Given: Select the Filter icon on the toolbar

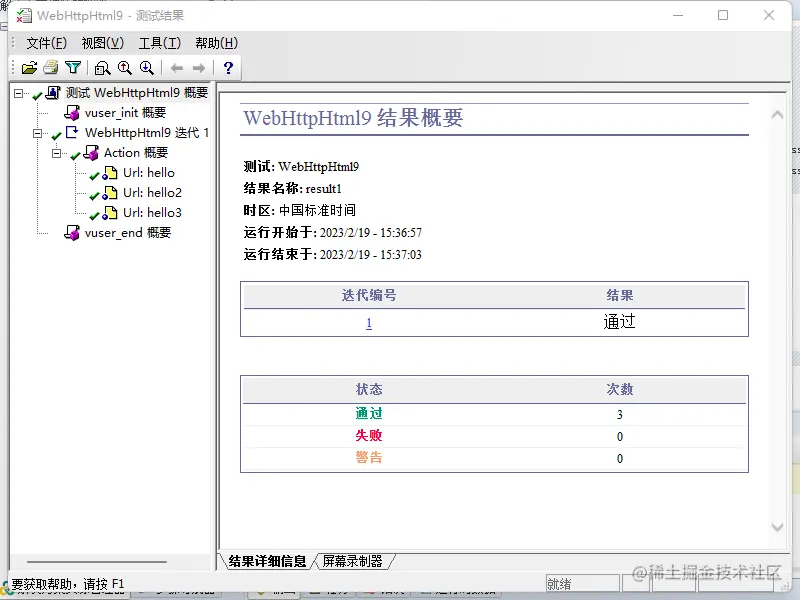Looking at the screenshot, I should pos(72,67).
